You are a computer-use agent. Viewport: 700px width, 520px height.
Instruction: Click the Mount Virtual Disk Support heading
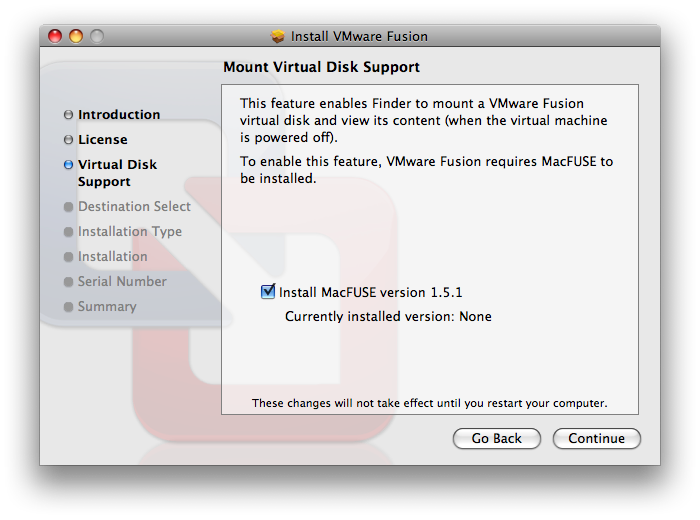(x=321, y=67)
